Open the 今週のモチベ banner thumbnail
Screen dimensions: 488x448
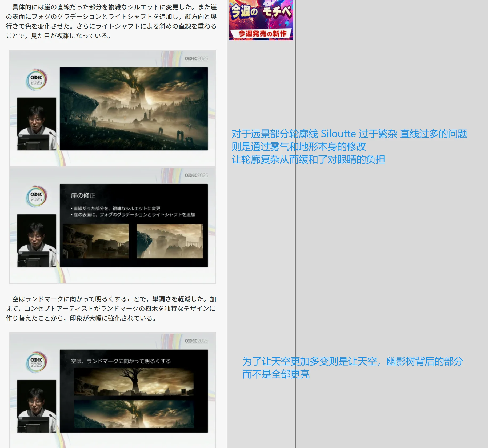pos(261,20)
